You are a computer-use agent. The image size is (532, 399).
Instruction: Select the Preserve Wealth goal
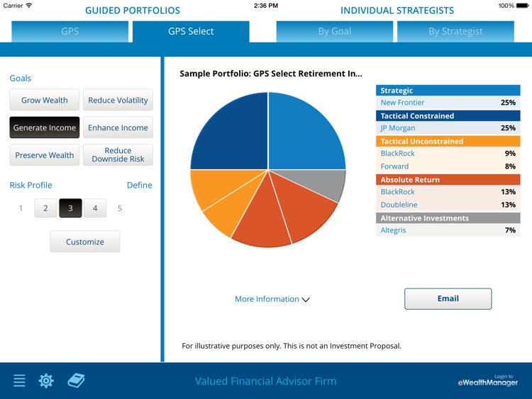click(x=45, y=155)
